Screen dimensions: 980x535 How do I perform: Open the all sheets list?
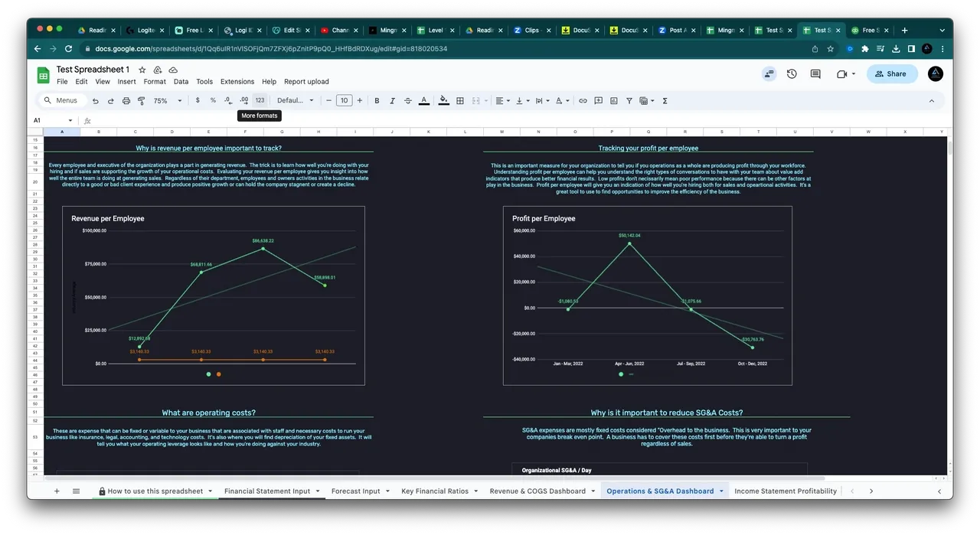click(x=76, y=491)
